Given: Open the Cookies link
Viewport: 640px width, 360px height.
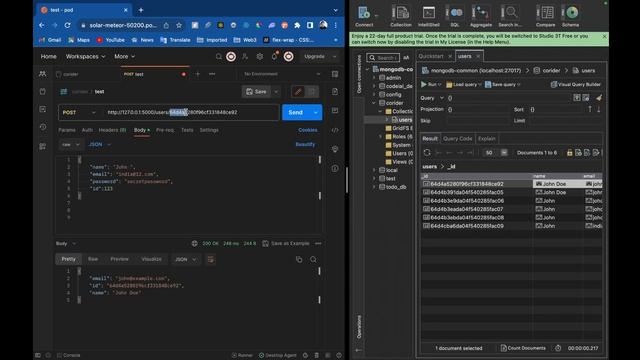Looking at the screenshot, I should pos(308,130).
